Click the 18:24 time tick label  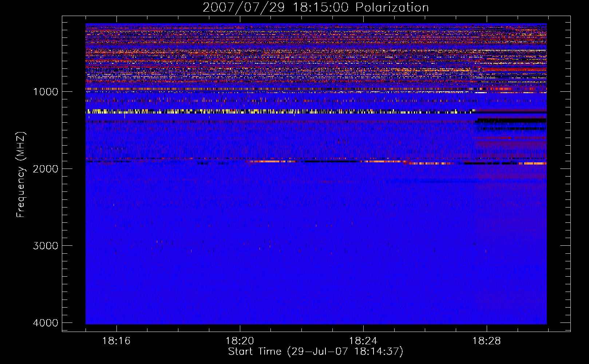pos(363,341)
